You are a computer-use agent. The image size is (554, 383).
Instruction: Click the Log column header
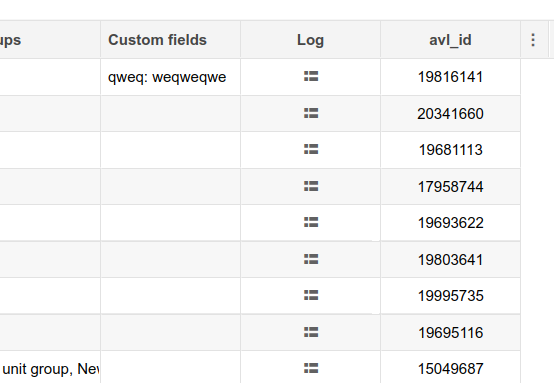(310, 40)
